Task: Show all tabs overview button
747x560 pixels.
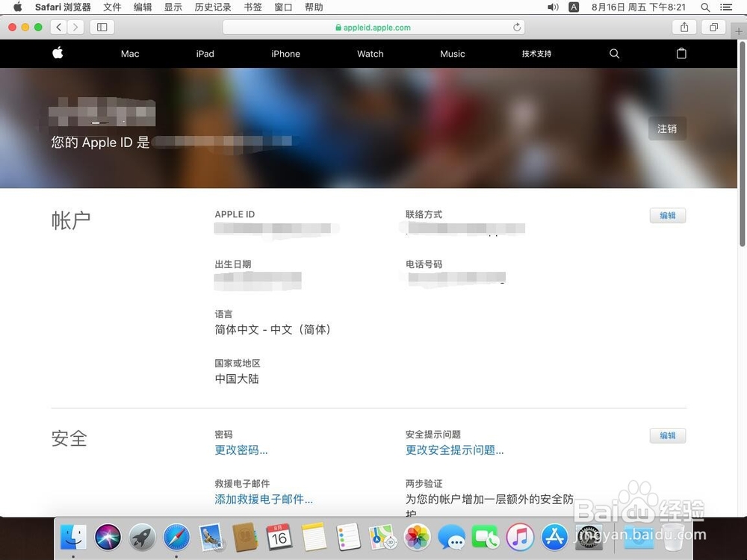Action: pyautogui.click(x=713, y=27)
